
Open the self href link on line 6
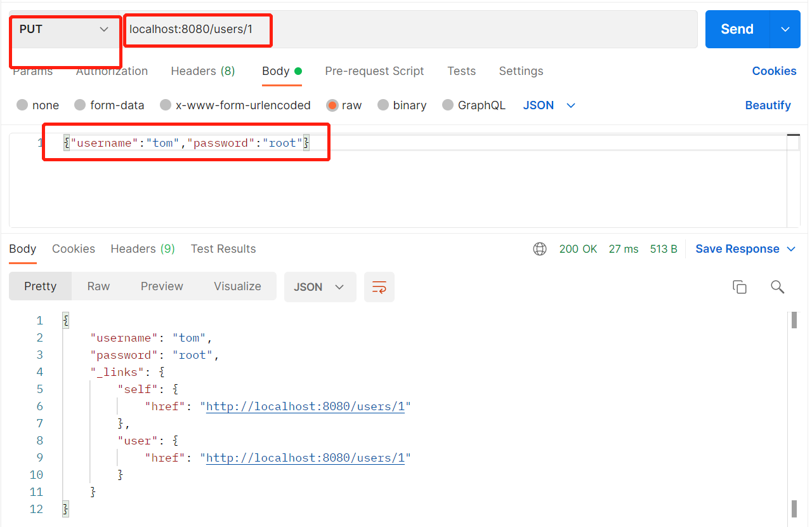pos(306,406)
